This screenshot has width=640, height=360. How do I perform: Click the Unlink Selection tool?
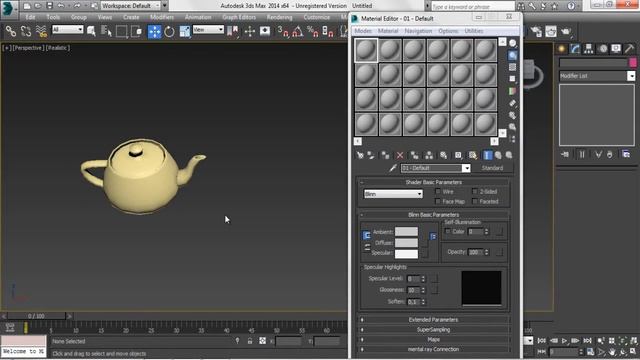point(26,31)
